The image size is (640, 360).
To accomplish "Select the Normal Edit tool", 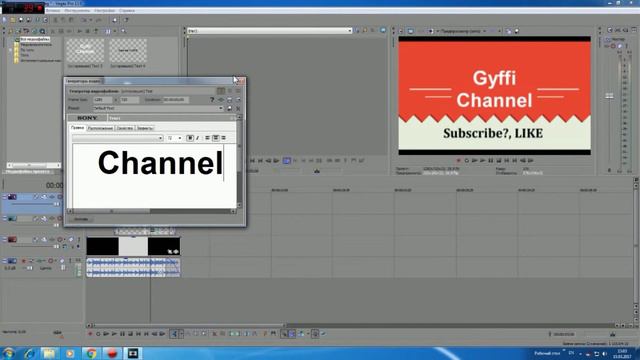I will pyautogui.click(x=174, y=334).
